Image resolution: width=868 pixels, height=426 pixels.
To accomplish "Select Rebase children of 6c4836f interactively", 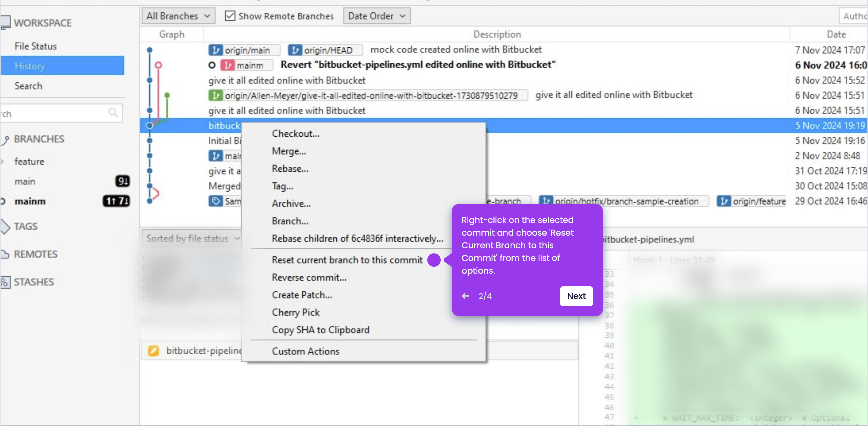I will coord(357,238).
